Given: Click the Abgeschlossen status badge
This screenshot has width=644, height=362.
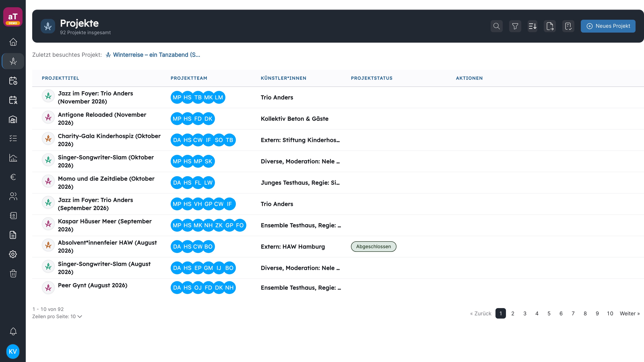Looking at the screenshot, I should tap(374, 246).
